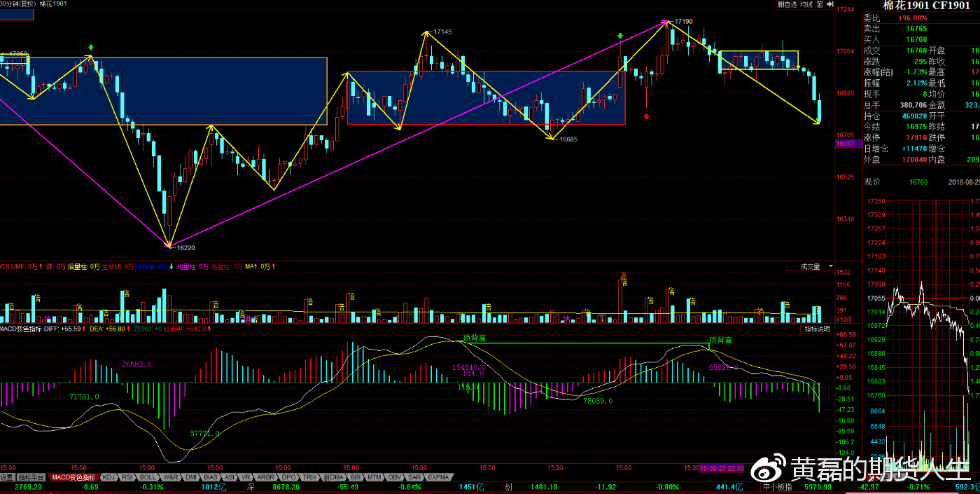Viewport: 980px width, 494px height.
Task: Open the 设置 settings tab
Action: click(x=7, y=477)
